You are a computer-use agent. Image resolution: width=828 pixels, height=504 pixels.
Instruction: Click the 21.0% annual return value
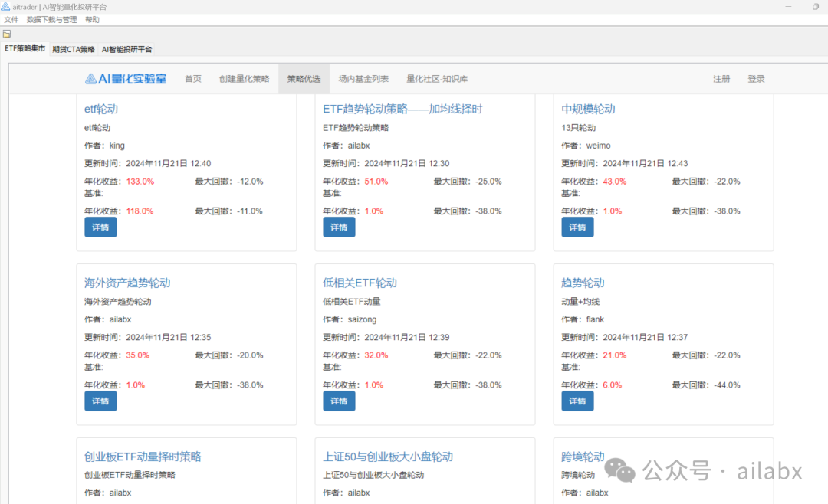pyautogui.click(x=615, y=355)
